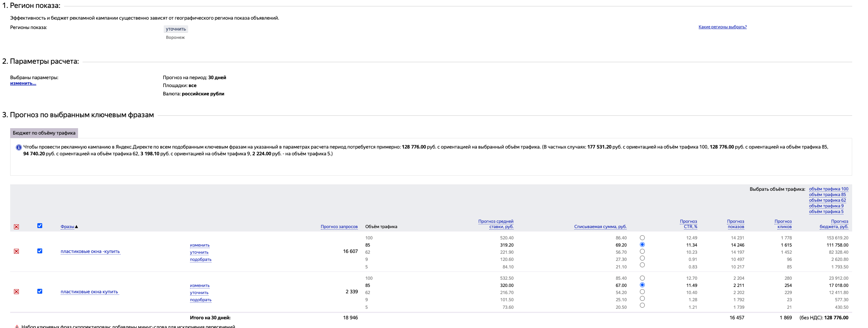This screenshot has width=868, height=328.
Task: Select traffic volume 62 radio for second phrase
Action: [x=642, y=292]
